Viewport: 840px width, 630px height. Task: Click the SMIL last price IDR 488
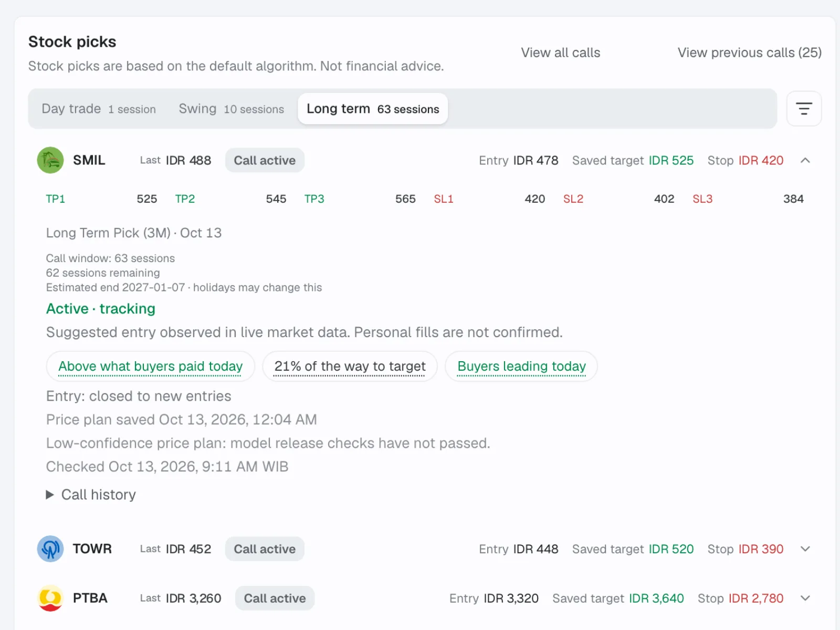[x=188, y=160]
